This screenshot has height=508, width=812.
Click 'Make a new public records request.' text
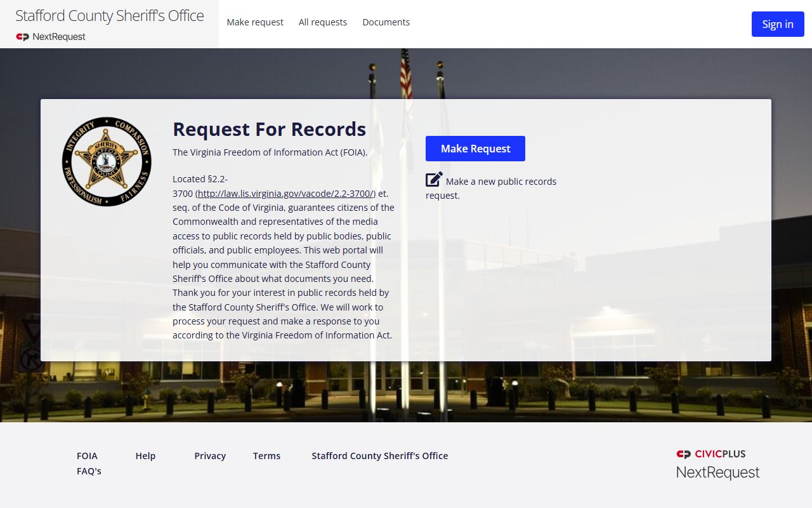[491, 188]
